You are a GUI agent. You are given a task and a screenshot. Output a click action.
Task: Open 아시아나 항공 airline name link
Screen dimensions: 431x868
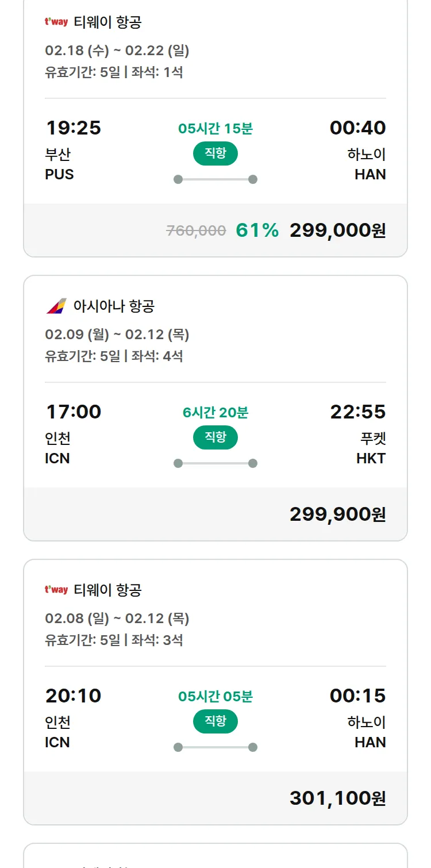[114, 306]
